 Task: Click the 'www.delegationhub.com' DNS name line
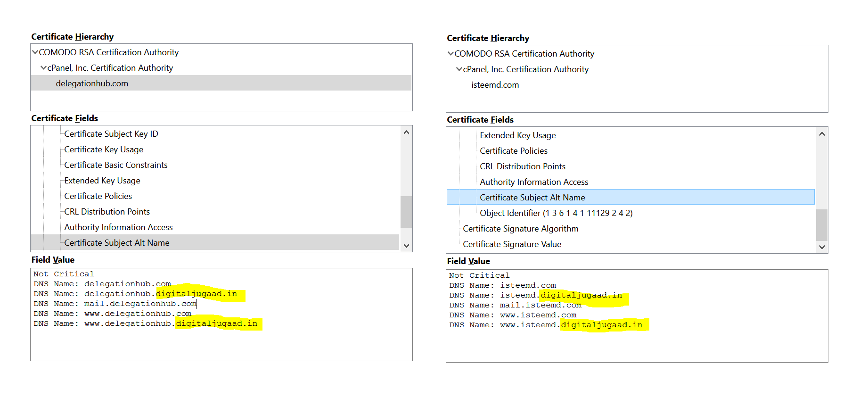coord(113,314)
